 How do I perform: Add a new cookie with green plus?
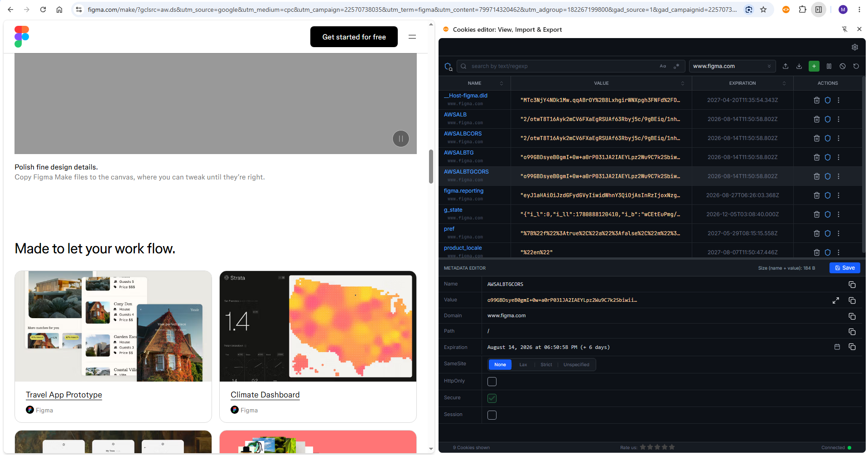814,66
